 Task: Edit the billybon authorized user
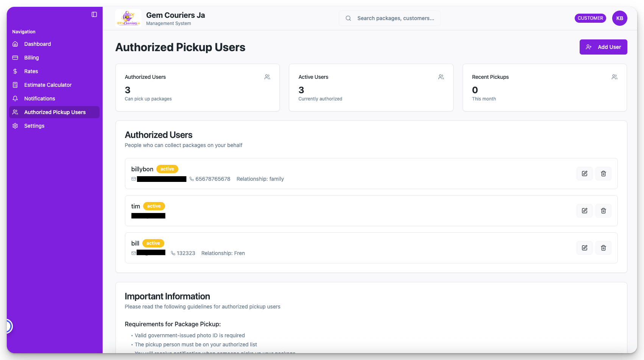pos(584,174)
